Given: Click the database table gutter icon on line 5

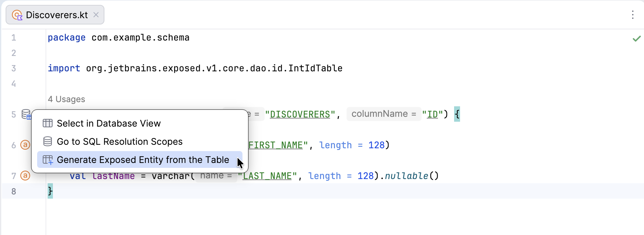Looking at the screenshot, I should (x=26, y=114).
